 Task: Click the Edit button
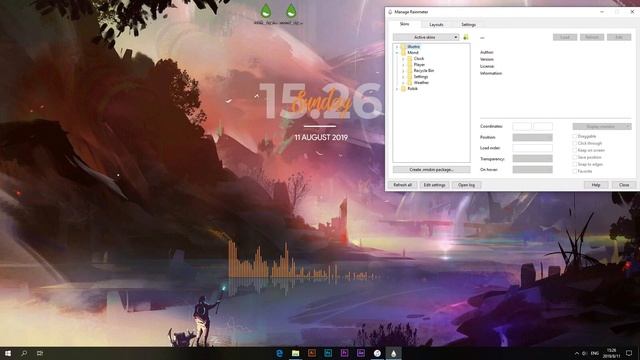coord(619,37)
